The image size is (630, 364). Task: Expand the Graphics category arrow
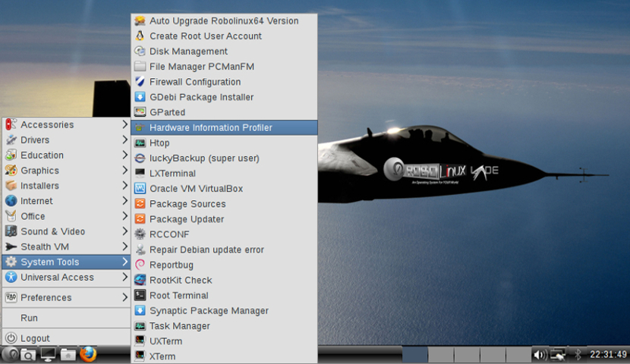(x=124, y=171)
